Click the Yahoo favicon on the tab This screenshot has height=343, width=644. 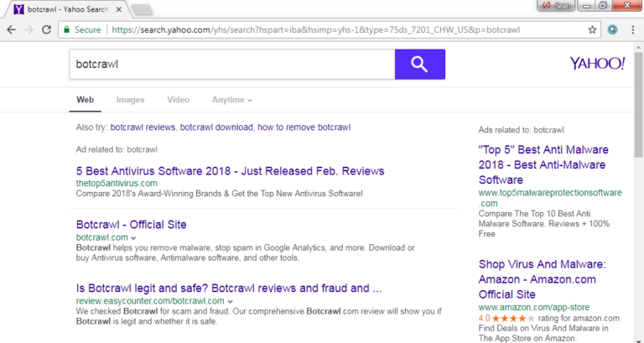[x=18, y=9]
